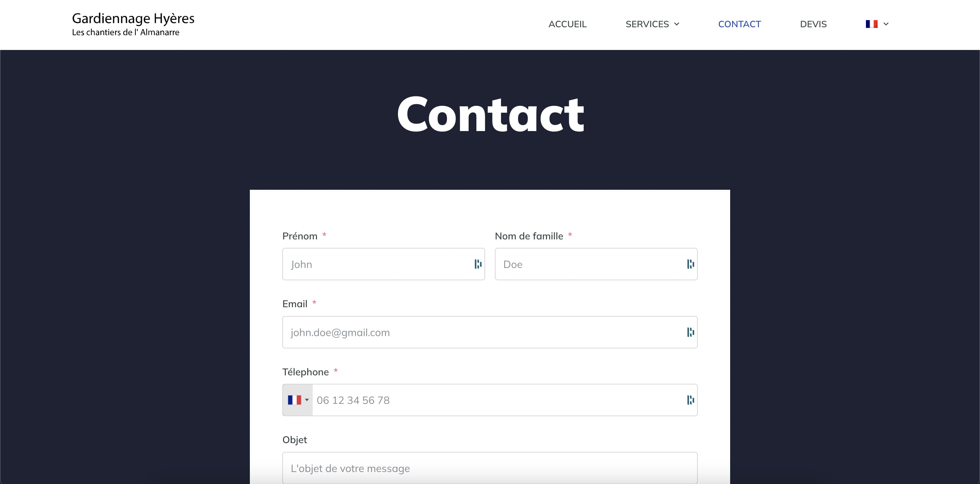
Task: Click the phone country code dropdown
Action: coord(298,400)
